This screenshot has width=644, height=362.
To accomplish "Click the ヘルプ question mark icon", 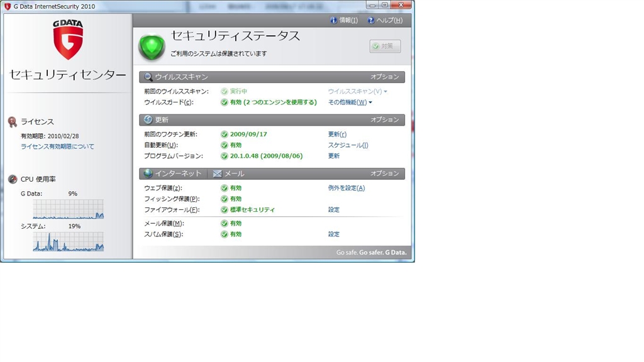I will pos(371,20).
